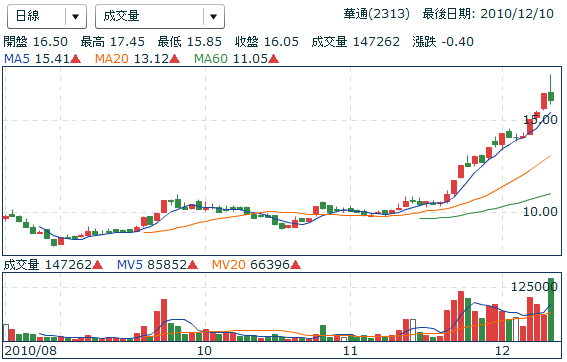Screen dimensions: 567x362
Task: Click the 10 month axis label
Action: click(x=204, y=350)
